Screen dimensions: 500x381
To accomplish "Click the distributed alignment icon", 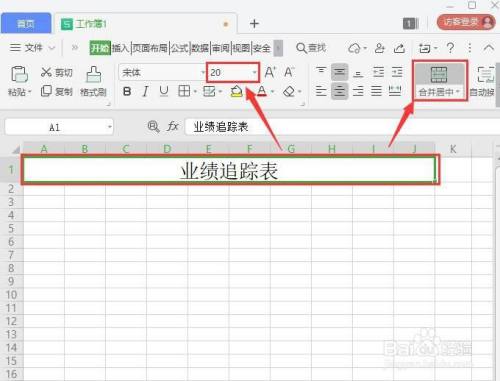I will point(395,91).
